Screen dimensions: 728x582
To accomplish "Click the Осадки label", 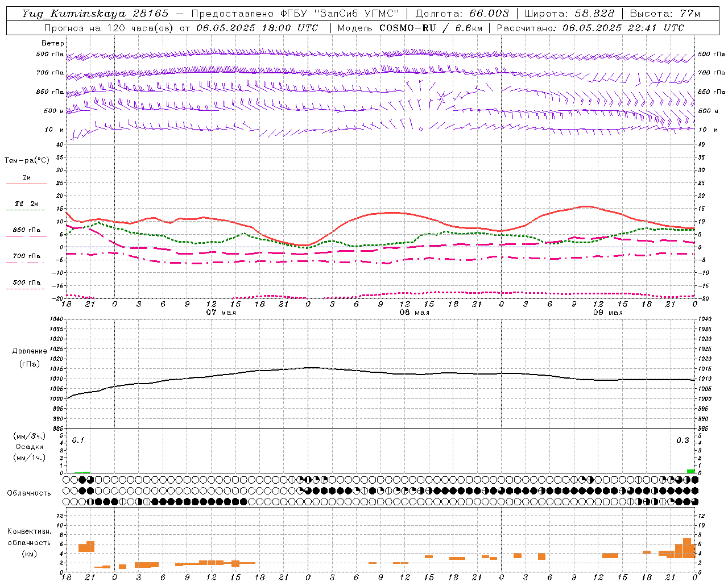I will [x=29, y=447].
